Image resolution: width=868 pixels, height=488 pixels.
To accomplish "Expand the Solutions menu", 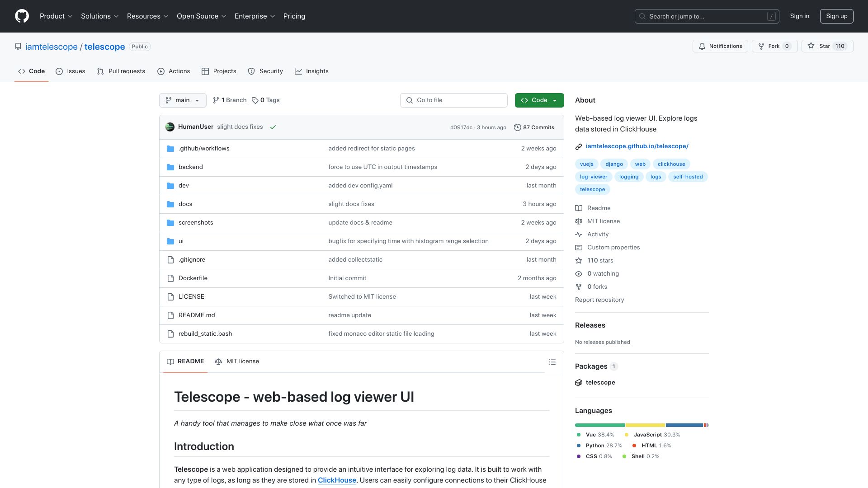I will tap(100, 16).
